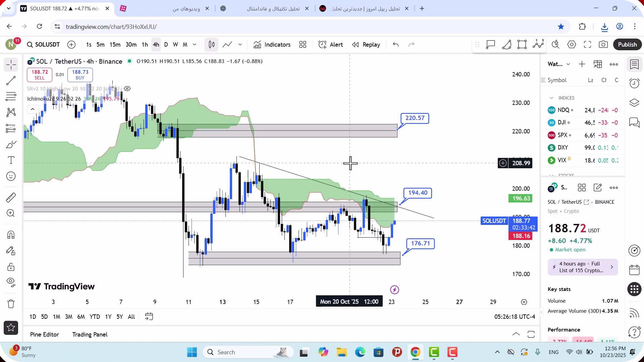Open the favorites star toolbar

tap(11, 328)
